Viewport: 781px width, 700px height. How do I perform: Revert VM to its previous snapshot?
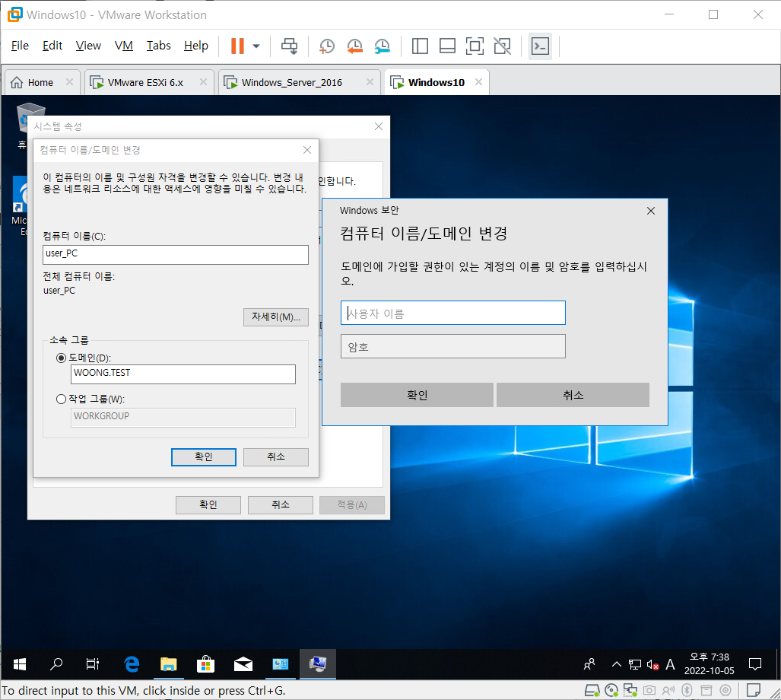coord(354,46)
